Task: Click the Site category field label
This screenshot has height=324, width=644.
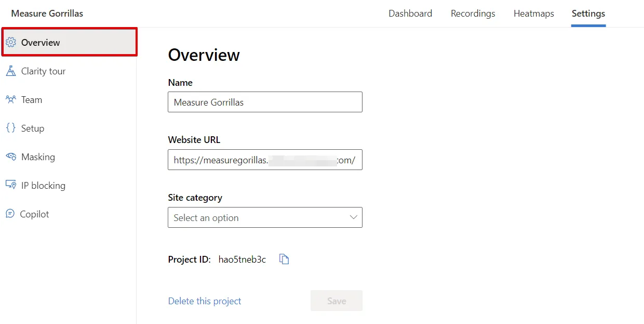Action: point(195,198)
